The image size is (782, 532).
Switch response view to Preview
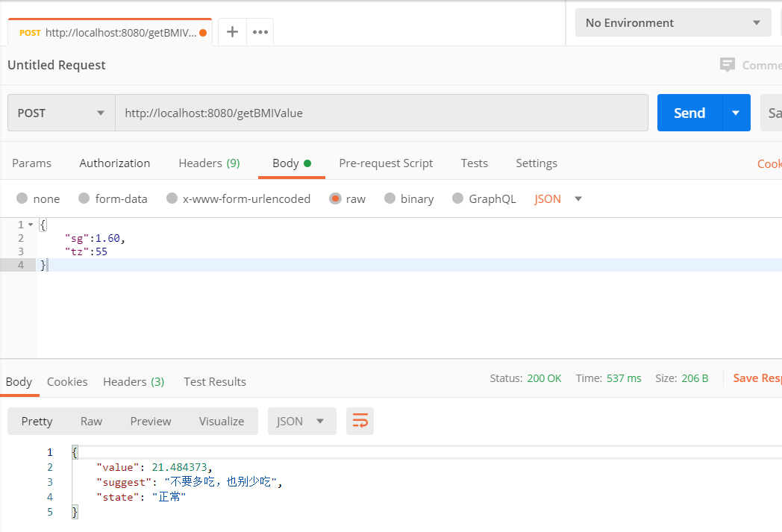pos(151,421)
